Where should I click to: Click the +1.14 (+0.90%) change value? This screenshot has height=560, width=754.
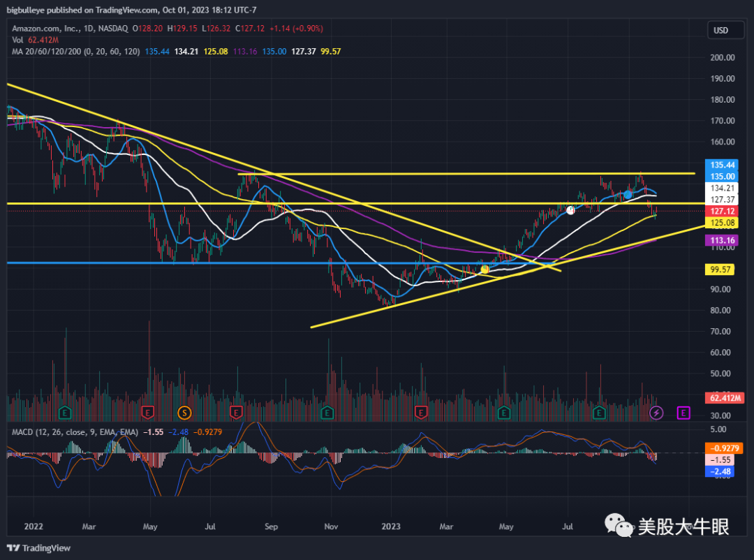tap(296, 29)
